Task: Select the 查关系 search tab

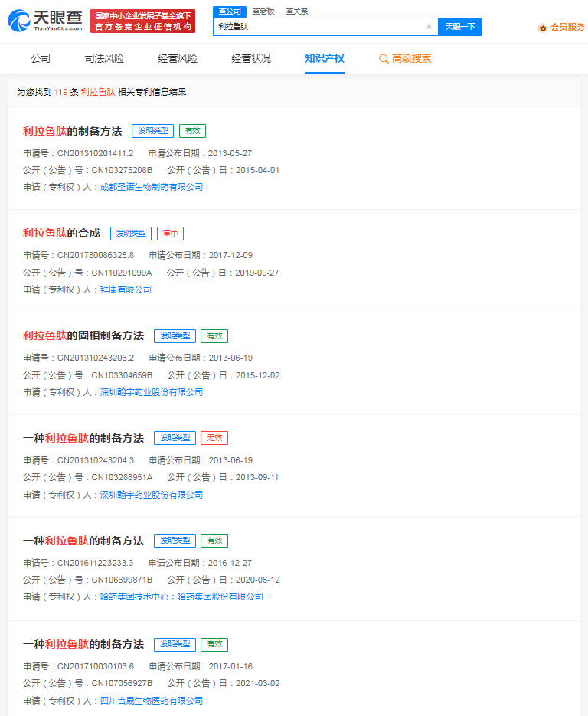Action: coord(297,11)
